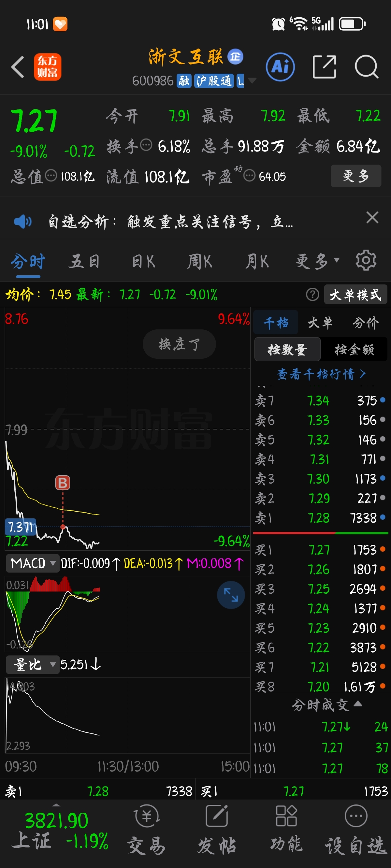Switch to 月K chart tab
This screenshot has width=391, height=868.
tap(257, 262)
